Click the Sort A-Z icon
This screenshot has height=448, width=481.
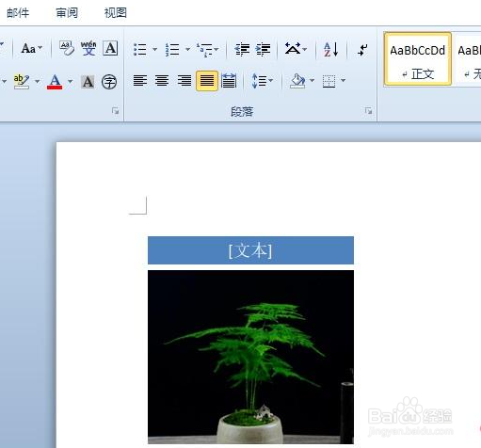pos(331,49)
